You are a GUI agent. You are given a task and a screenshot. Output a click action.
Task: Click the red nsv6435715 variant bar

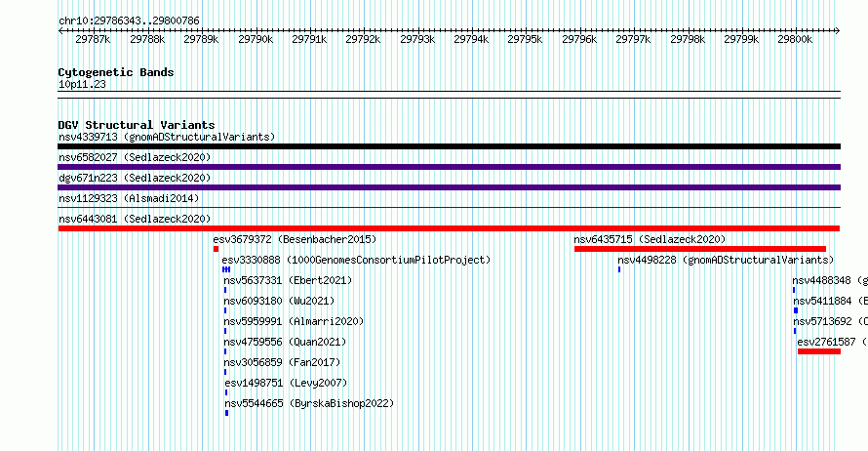pos(699,249)
